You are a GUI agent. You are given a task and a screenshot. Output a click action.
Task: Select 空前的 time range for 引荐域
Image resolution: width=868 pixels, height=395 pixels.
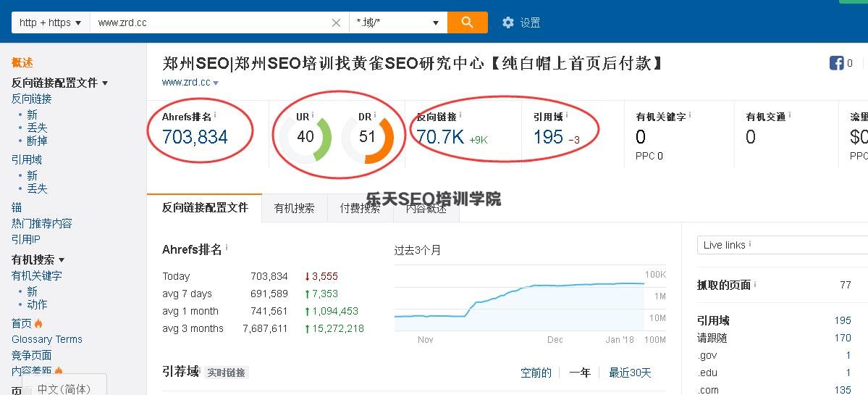[536, 373]
